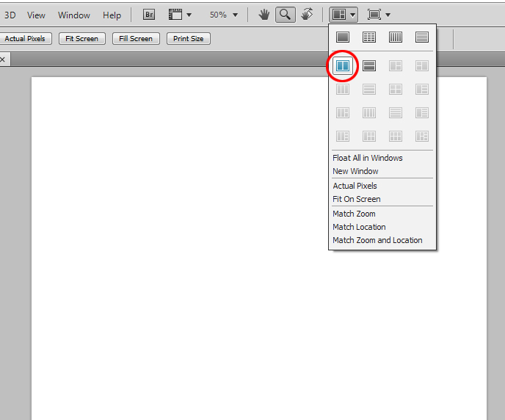Choose the 2-up horizontal layout

(369, 66)
